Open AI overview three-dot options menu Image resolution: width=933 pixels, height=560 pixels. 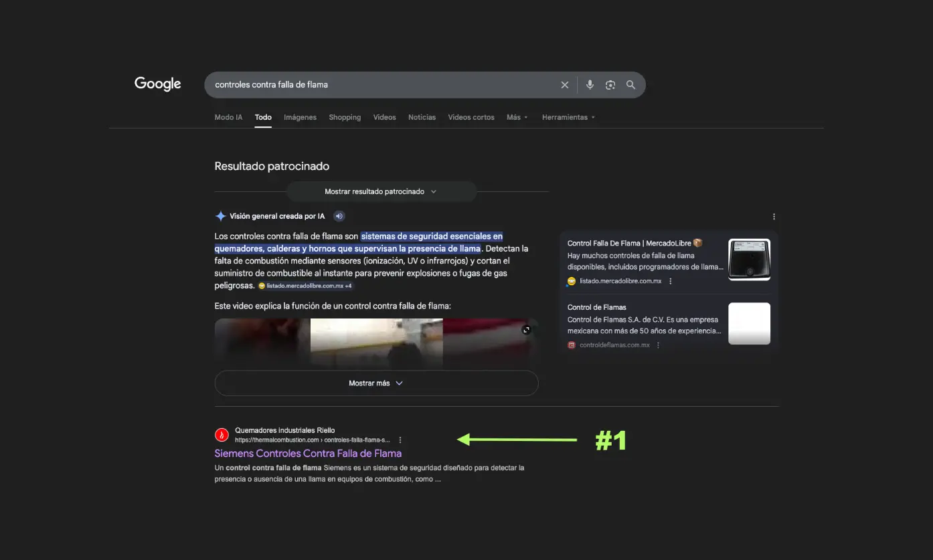(774, 217)
